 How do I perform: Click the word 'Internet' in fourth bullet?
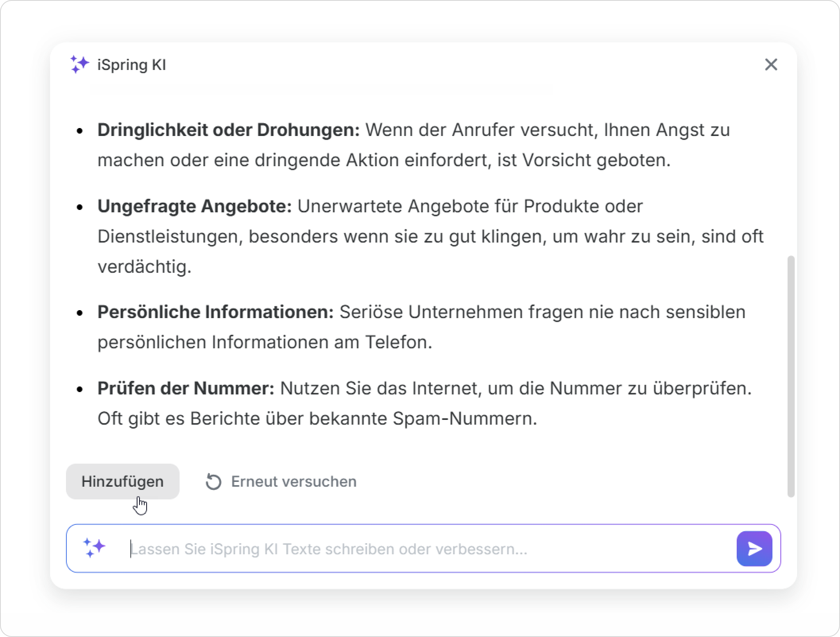444,388
